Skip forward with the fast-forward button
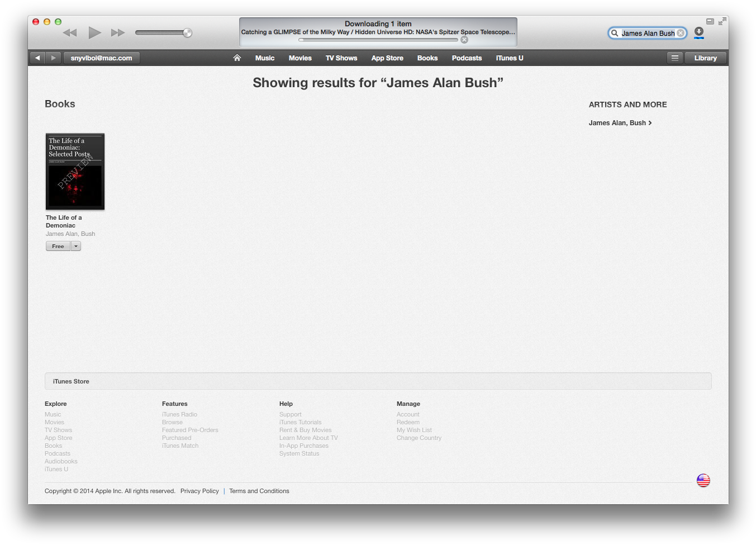756x544 pixels. 118,33
